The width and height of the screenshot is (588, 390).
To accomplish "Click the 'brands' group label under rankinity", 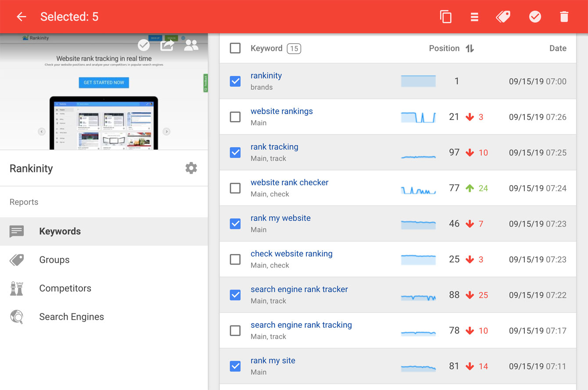I will [x=262, y=87].
